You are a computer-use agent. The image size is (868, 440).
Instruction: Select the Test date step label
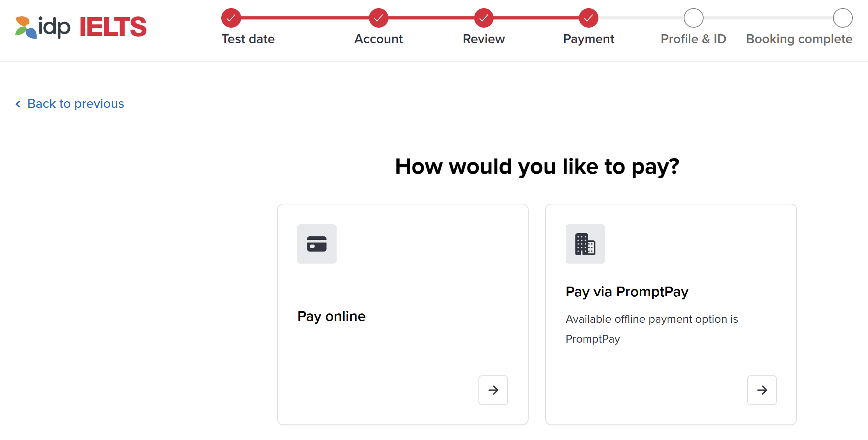coord(248,39)
